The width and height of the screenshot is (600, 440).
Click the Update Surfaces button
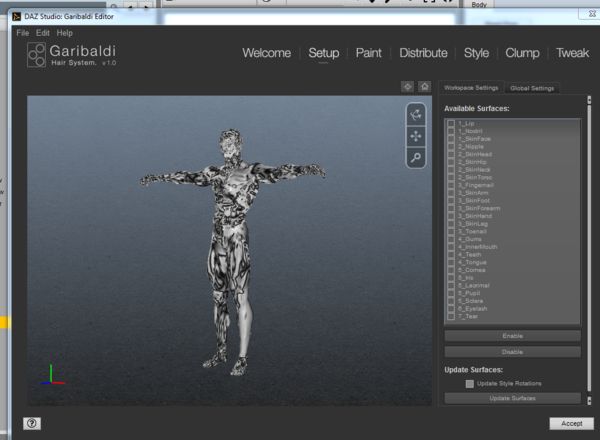pyautogui.click(x=512, y=398)
